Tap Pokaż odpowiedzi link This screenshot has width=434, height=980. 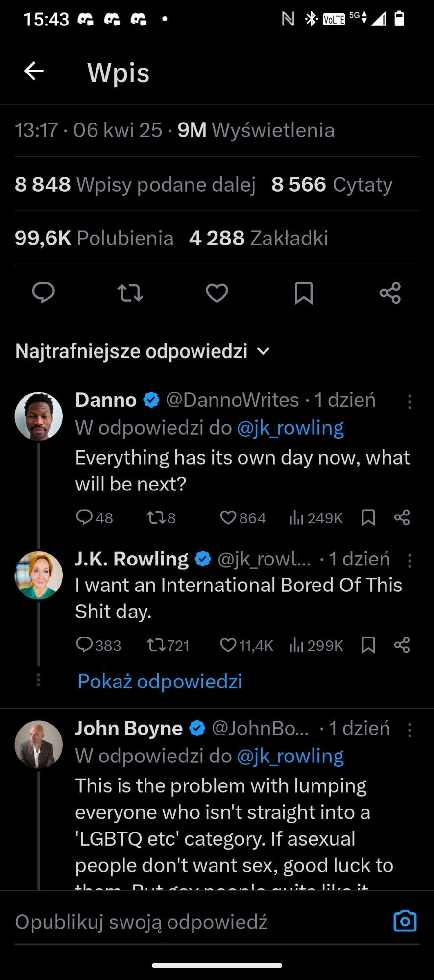[160, 681]
